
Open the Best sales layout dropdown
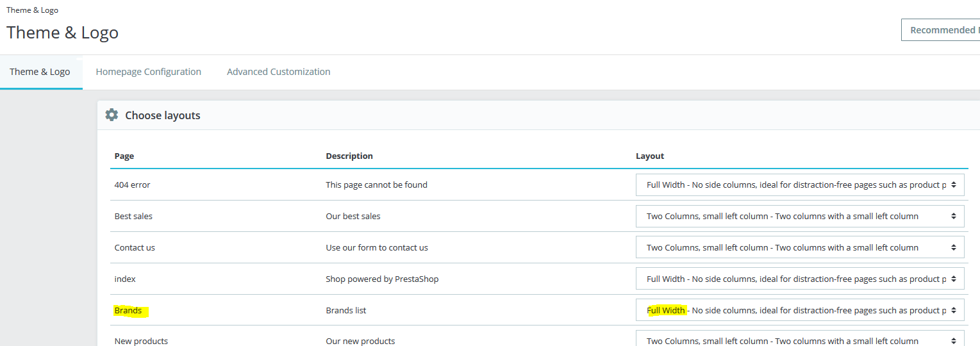[x=799, y=216]
